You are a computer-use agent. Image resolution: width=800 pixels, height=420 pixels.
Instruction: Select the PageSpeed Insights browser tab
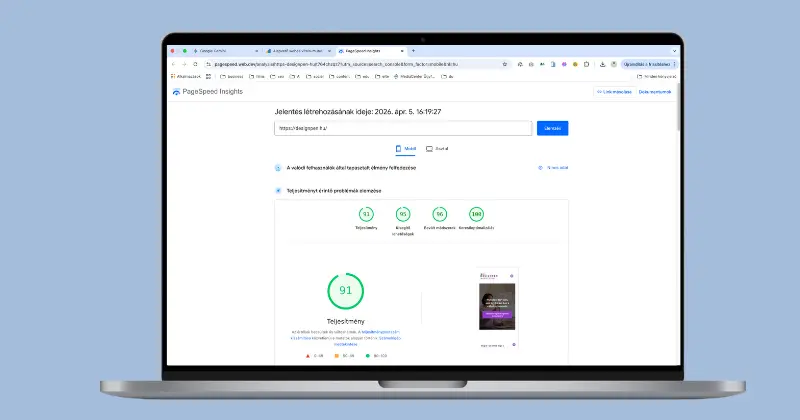tap(371, 51)
